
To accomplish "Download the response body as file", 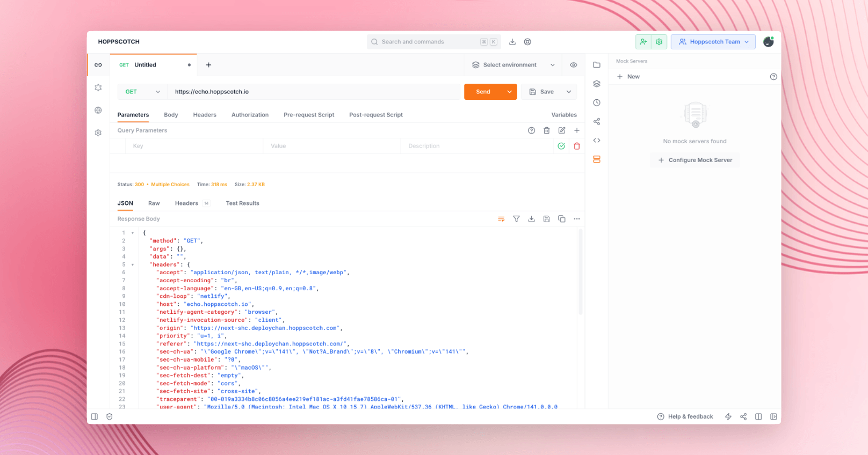I will click(531, 219).
